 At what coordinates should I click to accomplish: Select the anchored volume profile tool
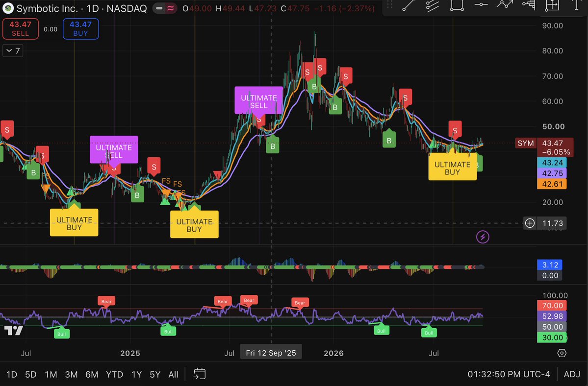tap(529, 5)
